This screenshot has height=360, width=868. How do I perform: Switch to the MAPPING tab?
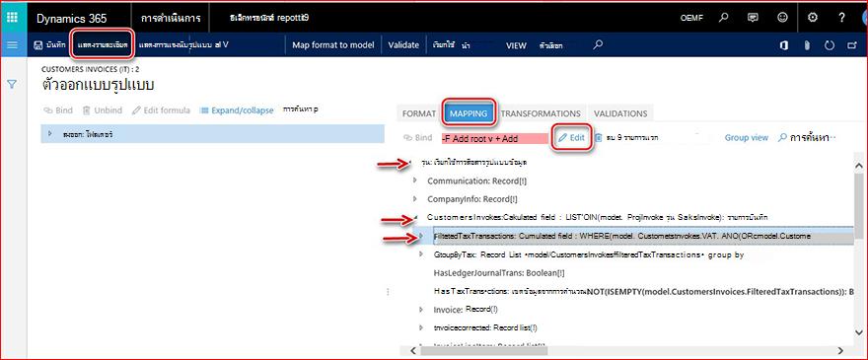pos(469,113)
